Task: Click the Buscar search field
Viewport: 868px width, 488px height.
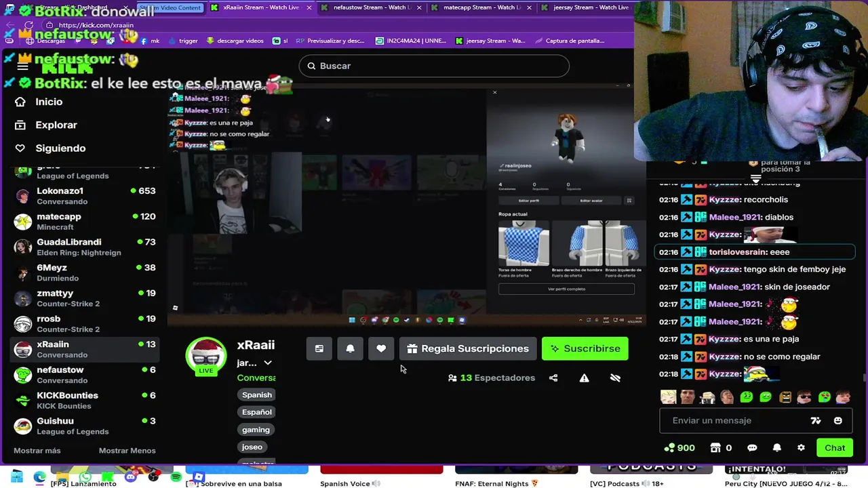Action: [x=434, y=66]
